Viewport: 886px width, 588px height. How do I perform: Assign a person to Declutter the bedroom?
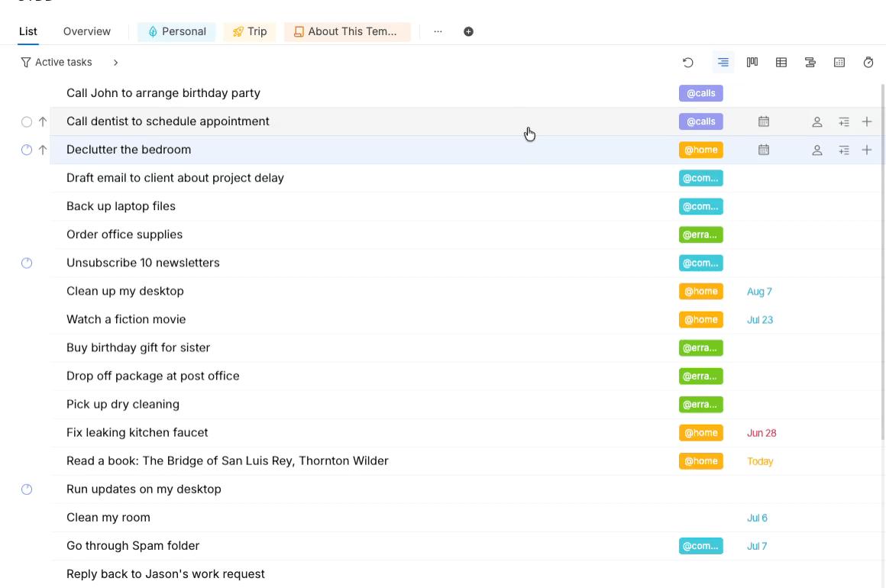coord(817,150)
